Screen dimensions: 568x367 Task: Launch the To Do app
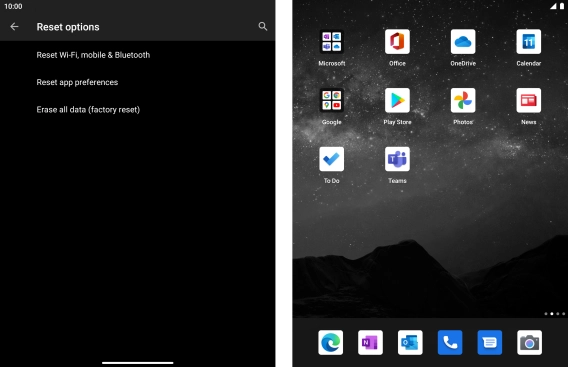point(331,159)
